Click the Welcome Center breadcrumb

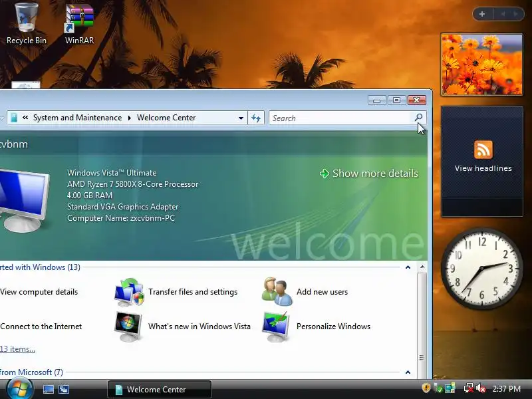point(166,118)
